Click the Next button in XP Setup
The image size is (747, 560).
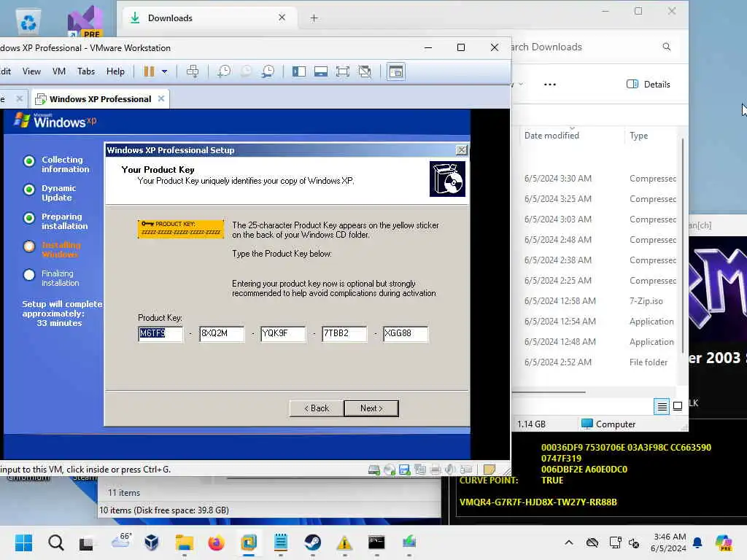coord(371,408)
